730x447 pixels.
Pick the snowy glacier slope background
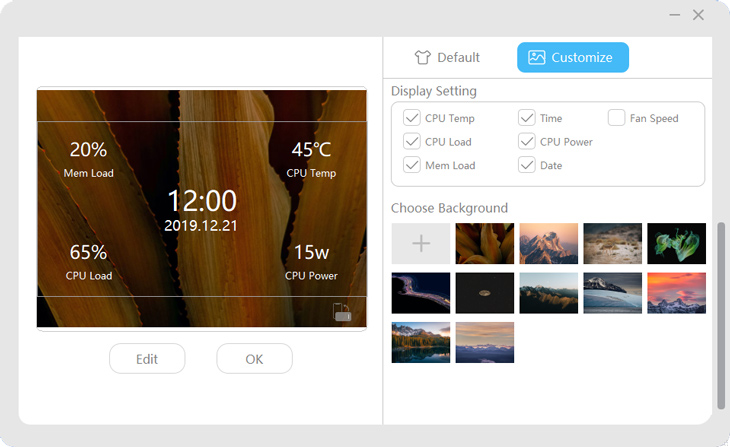[613, 293]
